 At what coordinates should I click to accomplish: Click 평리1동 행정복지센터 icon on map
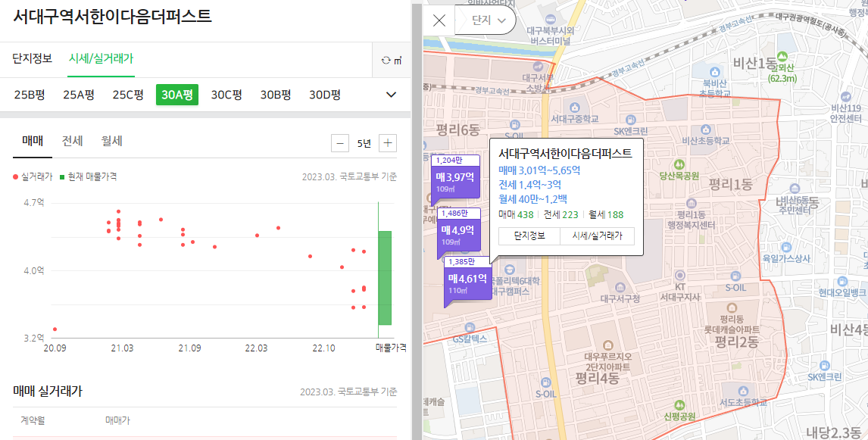click(x=691, y=204)
